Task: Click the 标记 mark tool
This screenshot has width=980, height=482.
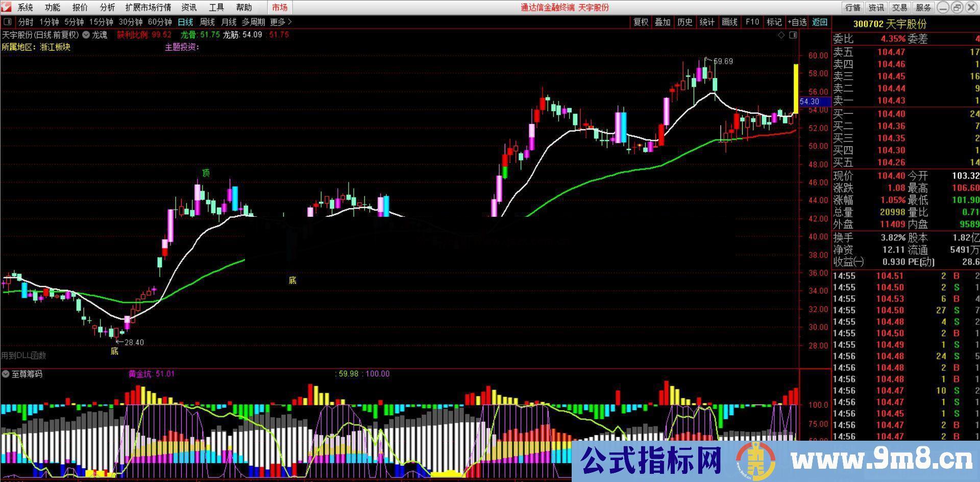Action: (x=774, y=22)
